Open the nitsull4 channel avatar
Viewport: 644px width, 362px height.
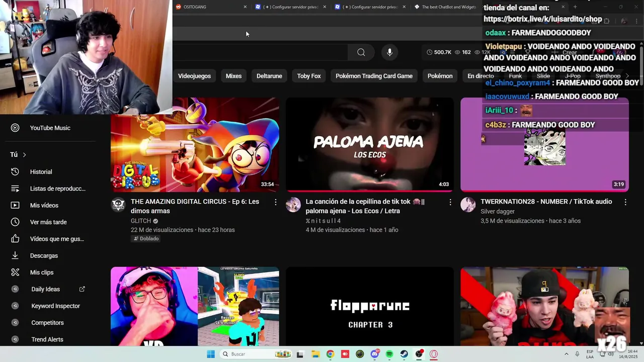(293, 205)
